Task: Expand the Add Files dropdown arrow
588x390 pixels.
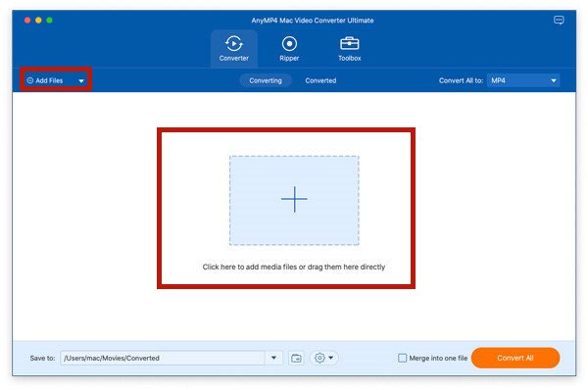Action: click(x=81, y=81)
